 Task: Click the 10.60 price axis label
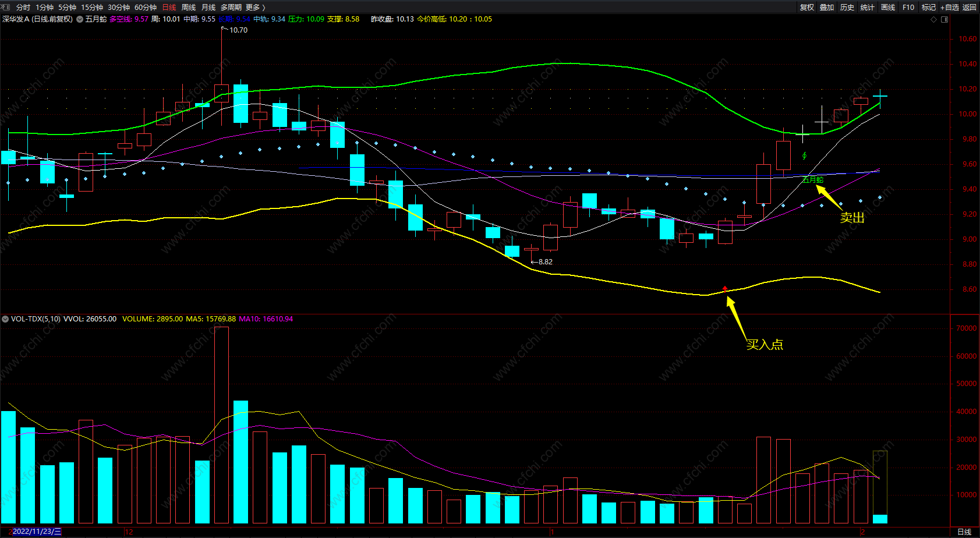pos(968,39)
